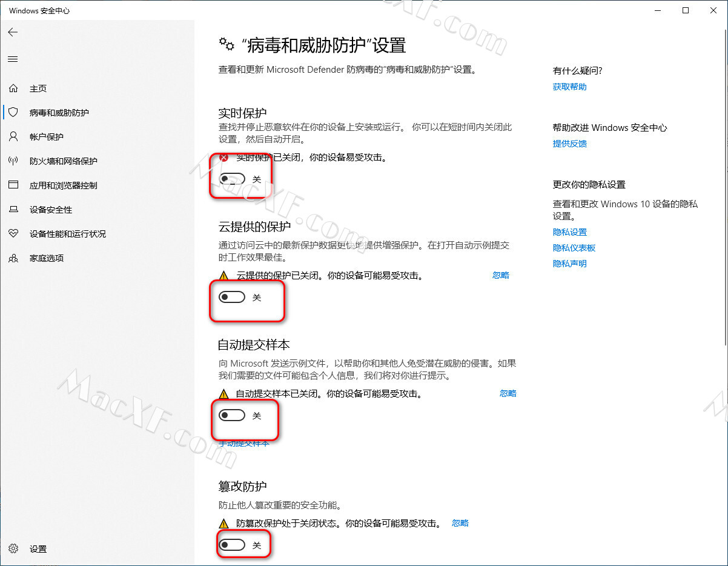
Task: Toggle the 实时保护 switch
Action: (x=232, y=179)
